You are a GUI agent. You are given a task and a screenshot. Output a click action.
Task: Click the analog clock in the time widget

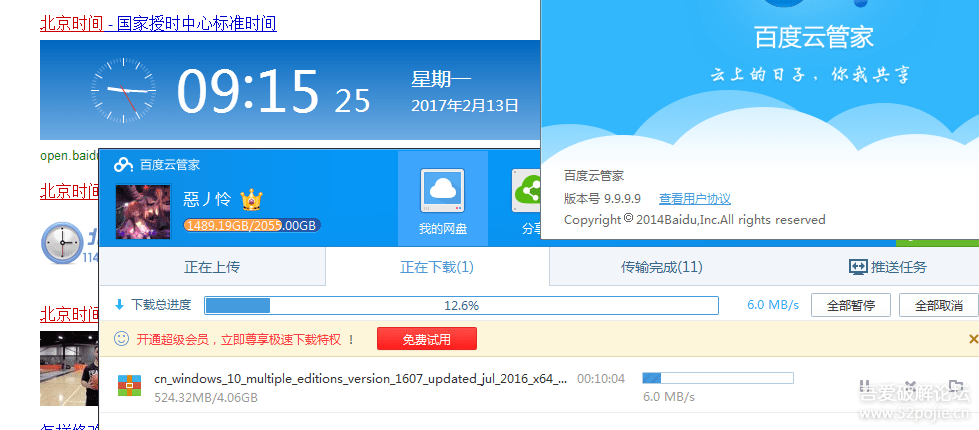[x=123, y=90]
